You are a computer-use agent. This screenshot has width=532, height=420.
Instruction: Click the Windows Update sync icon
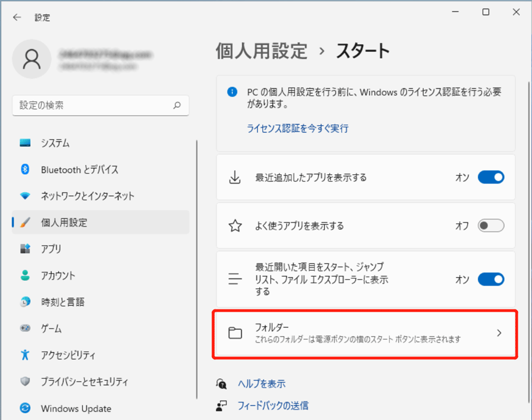[25, 408]
